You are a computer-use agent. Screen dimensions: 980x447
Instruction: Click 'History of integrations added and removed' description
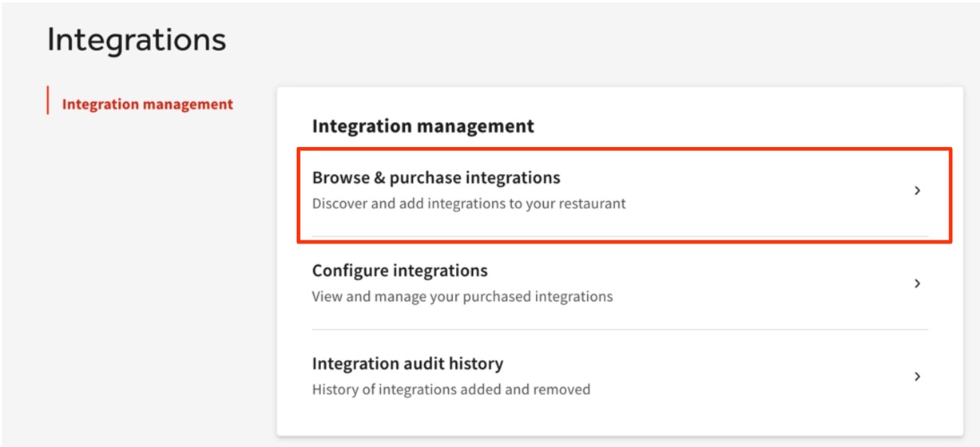[x=450, y=390]
